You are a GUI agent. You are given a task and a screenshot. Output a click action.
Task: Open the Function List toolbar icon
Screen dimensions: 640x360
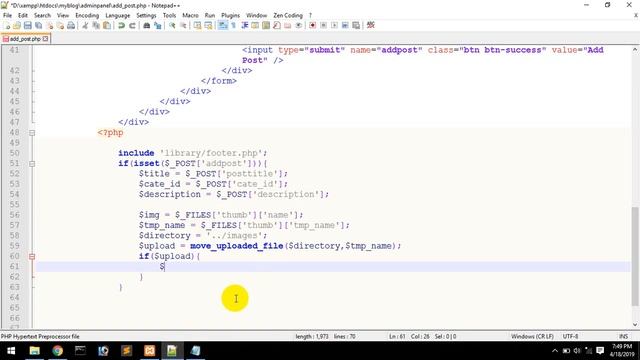276,25
